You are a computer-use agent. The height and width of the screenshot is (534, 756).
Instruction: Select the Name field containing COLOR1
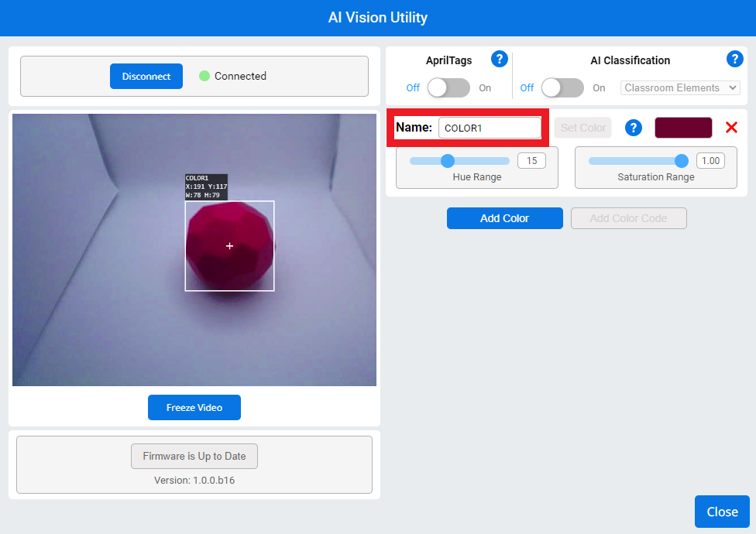click(x=490, y=127)
